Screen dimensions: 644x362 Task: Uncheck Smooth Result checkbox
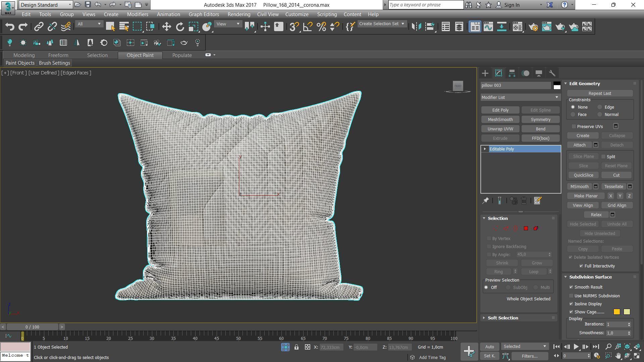[571, 287]
